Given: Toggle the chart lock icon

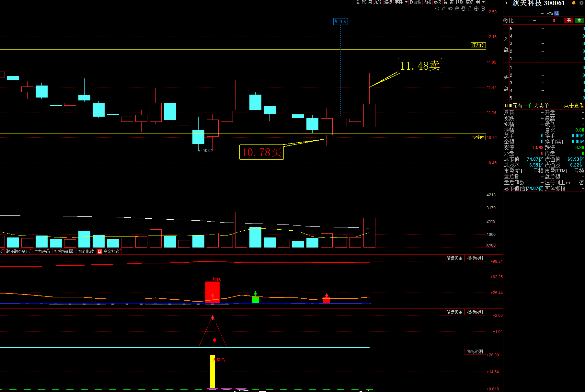Looking at the screenshot, I should coord(470,9).
